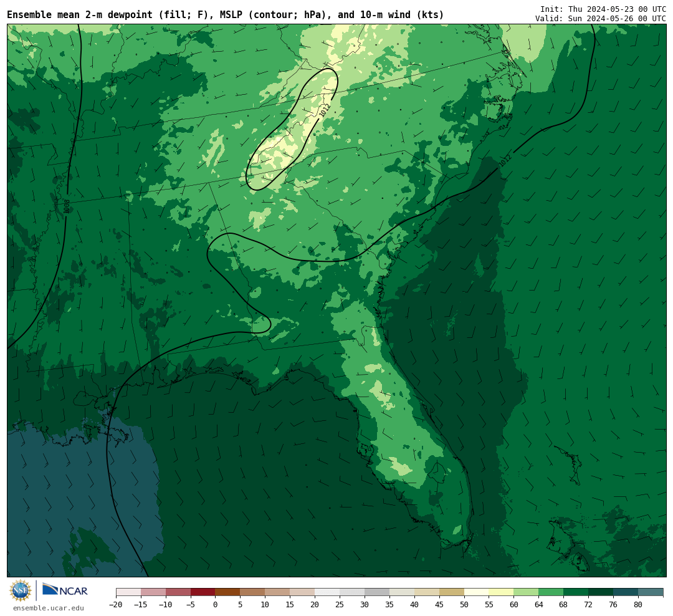
Task: Pick the 15 to 20 colorbar swatch
Action: 302,592
